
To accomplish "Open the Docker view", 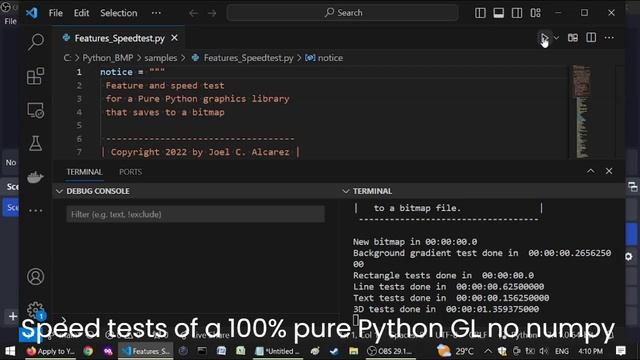I will (x=36, y=177).
